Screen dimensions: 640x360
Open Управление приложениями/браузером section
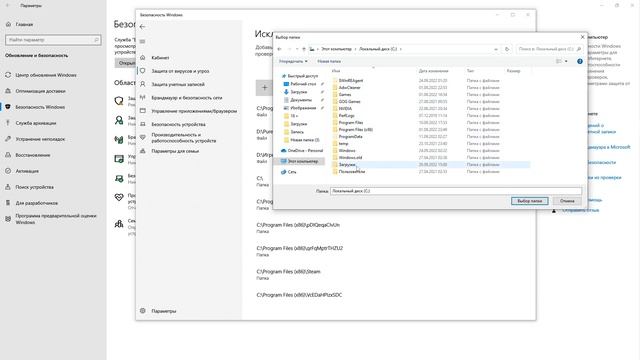(194, 111)
